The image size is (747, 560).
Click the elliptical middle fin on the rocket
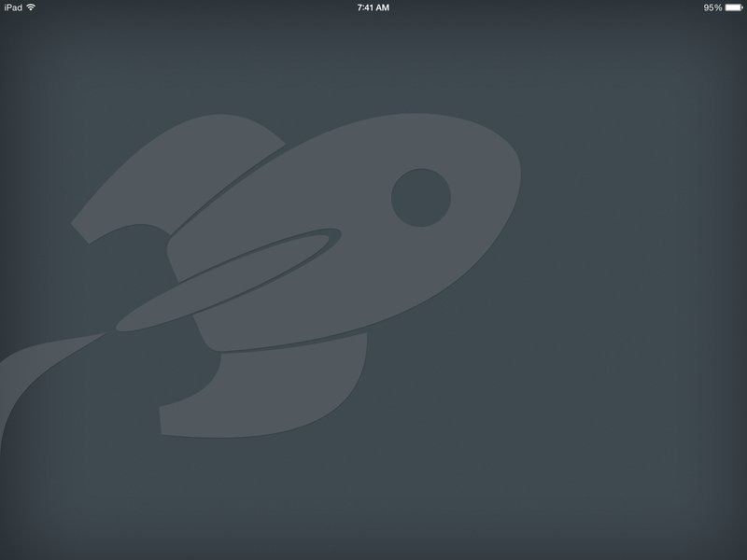coord(229,281)
